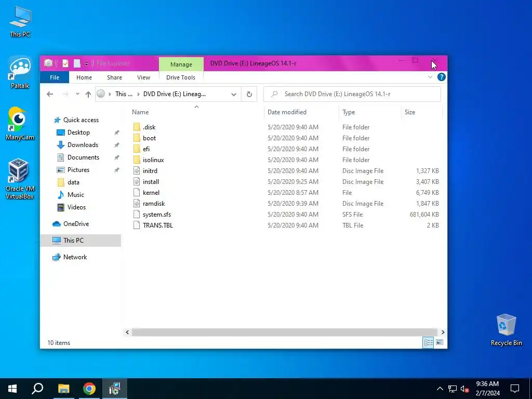Image resolution: width=532 pixels, height=399 pixels.
Task: Open the Share ribbon tab
Action: 114,77
